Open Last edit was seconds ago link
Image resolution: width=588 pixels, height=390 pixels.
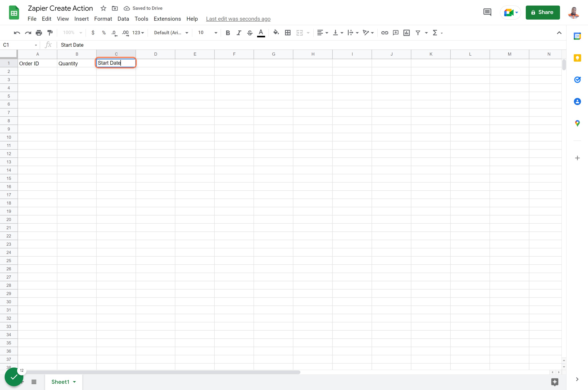click(x=238, y=19)
